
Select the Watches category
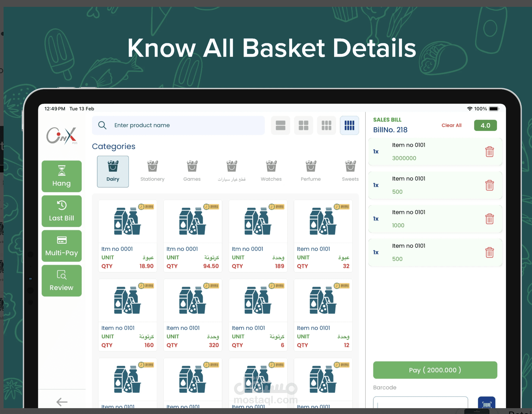coord(271,171)
